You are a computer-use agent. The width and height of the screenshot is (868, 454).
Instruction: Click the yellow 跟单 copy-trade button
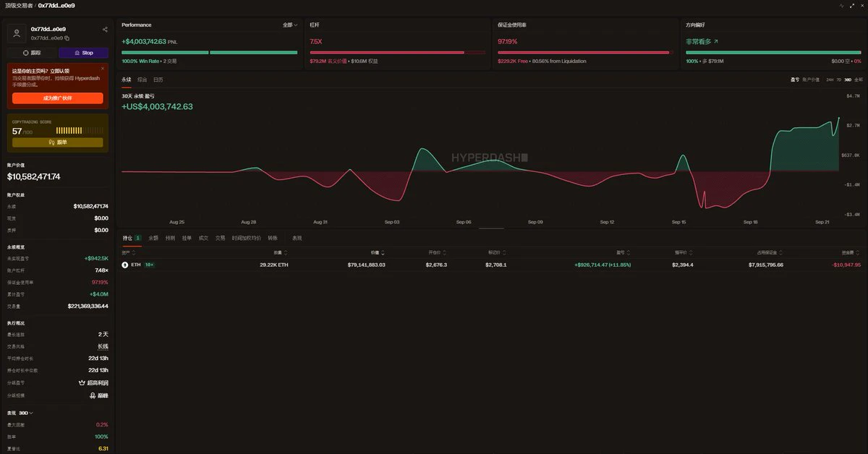[x=58, y=142]
